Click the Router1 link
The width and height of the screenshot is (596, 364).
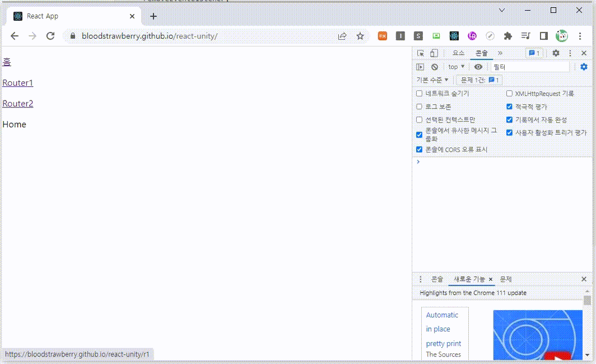(x=18, y=83)
